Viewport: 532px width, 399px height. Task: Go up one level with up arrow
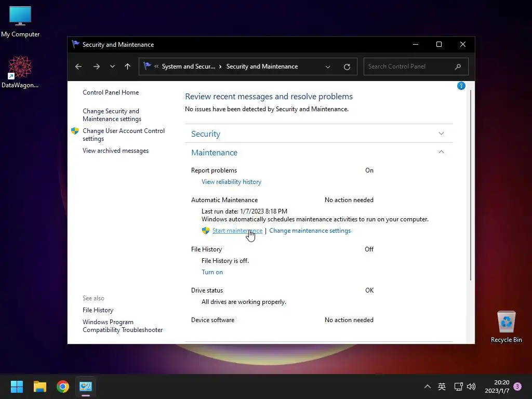pos(128,66)
